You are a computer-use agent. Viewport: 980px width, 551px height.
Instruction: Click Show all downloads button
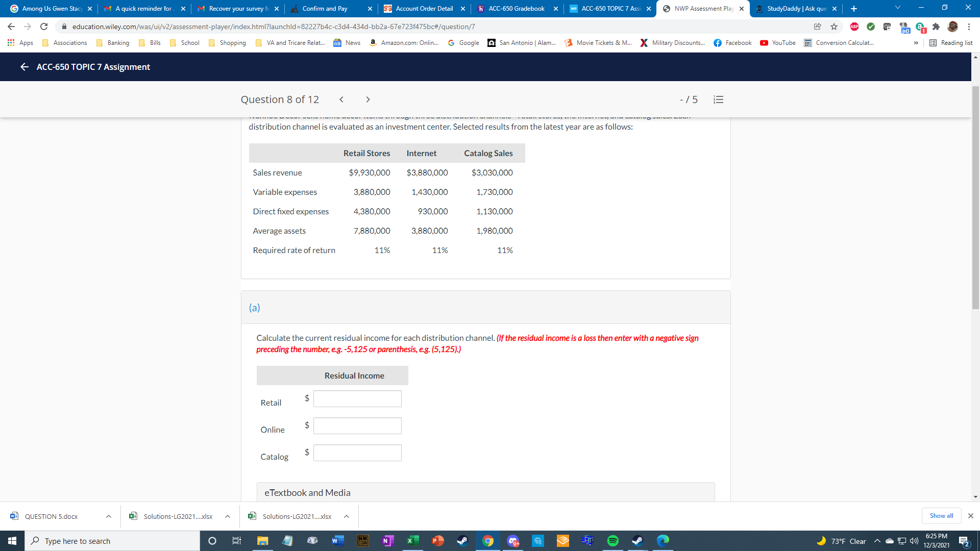941,516
